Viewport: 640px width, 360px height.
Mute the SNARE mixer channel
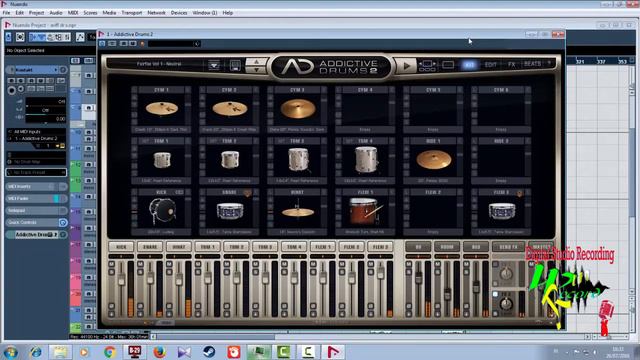pos(140,264)
